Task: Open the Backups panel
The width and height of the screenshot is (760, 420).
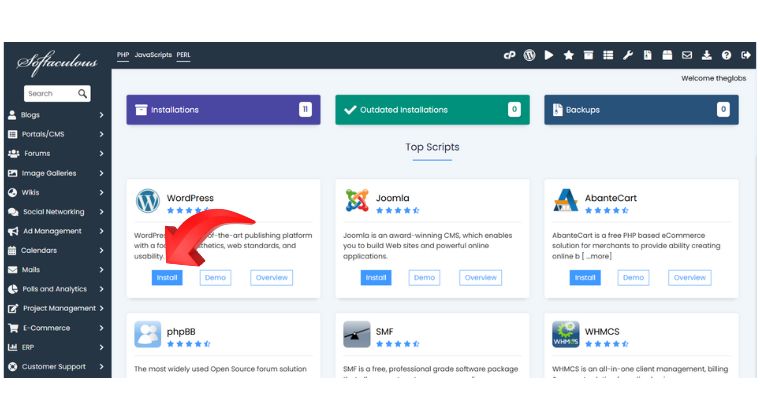Action: [641, 110]
